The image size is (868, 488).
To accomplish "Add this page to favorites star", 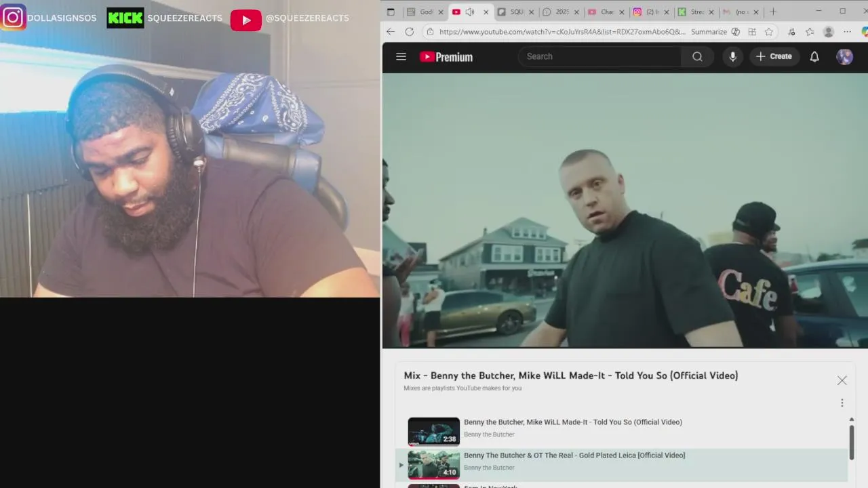I will click(769, 32).
